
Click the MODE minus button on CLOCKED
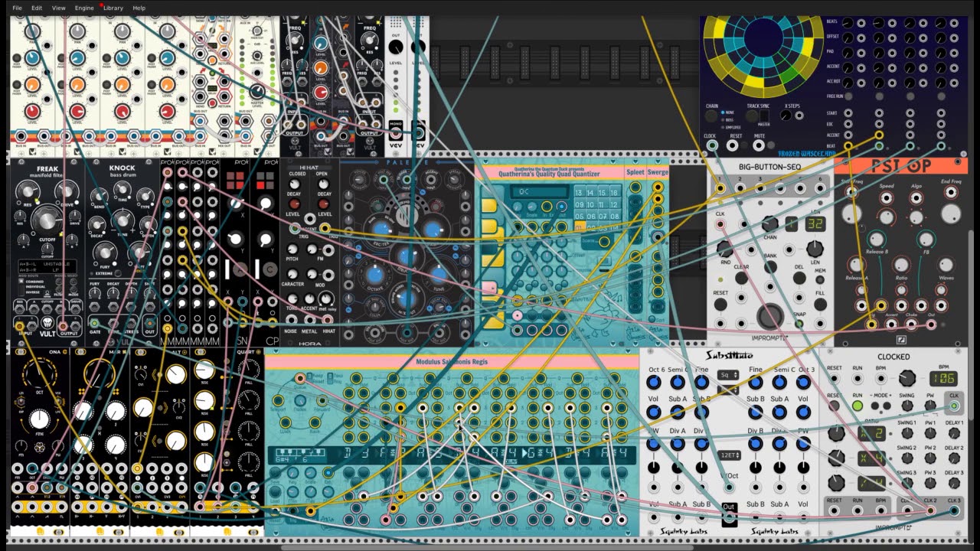pyautogui.click(x=874, y=406)
